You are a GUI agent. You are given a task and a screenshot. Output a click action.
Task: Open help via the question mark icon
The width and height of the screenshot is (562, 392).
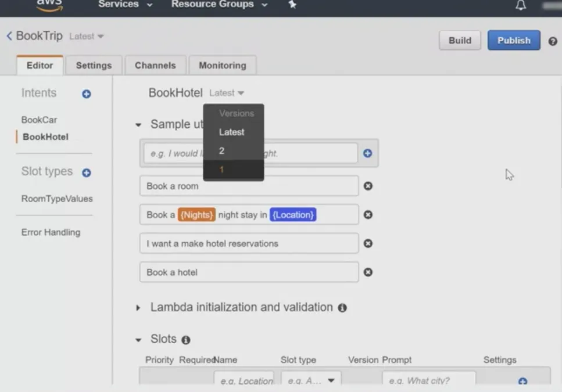click(x=553, y=41)
